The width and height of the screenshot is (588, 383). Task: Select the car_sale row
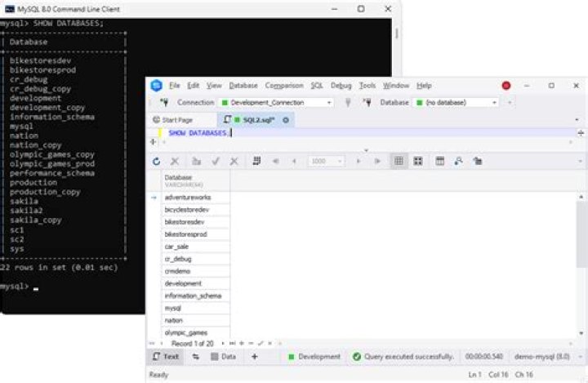[x=196, y=247]
